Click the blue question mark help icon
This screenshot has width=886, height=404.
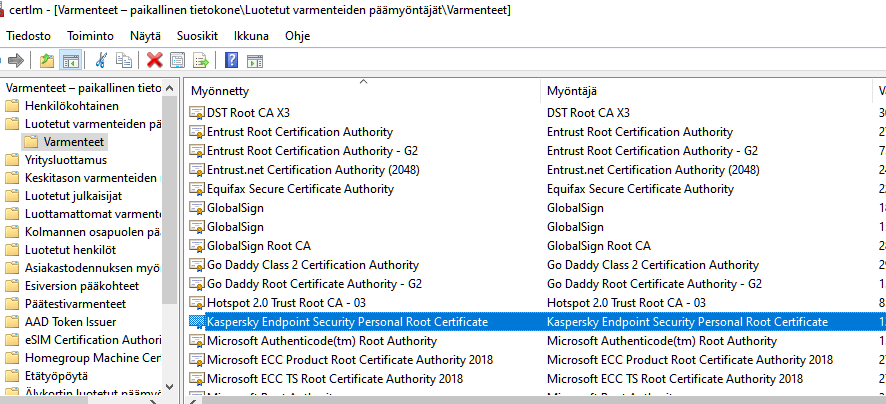tap(231, 60)
